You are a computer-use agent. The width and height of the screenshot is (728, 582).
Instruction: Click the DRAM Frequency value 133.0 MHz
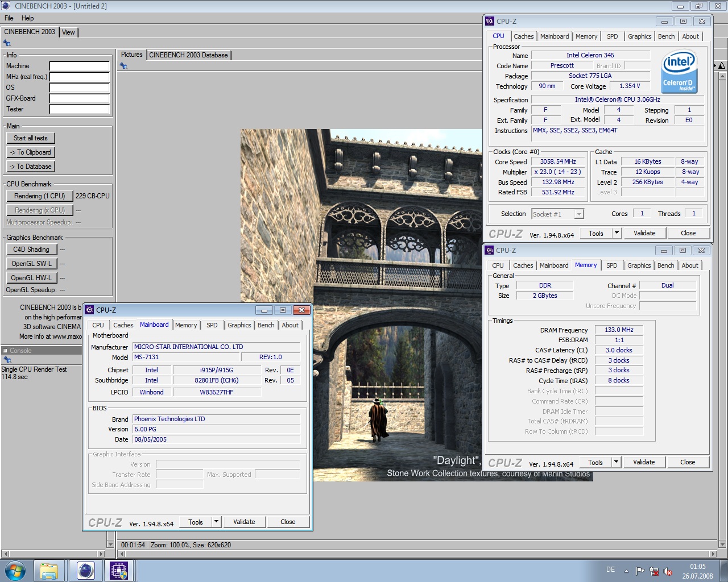pos(619,330)
